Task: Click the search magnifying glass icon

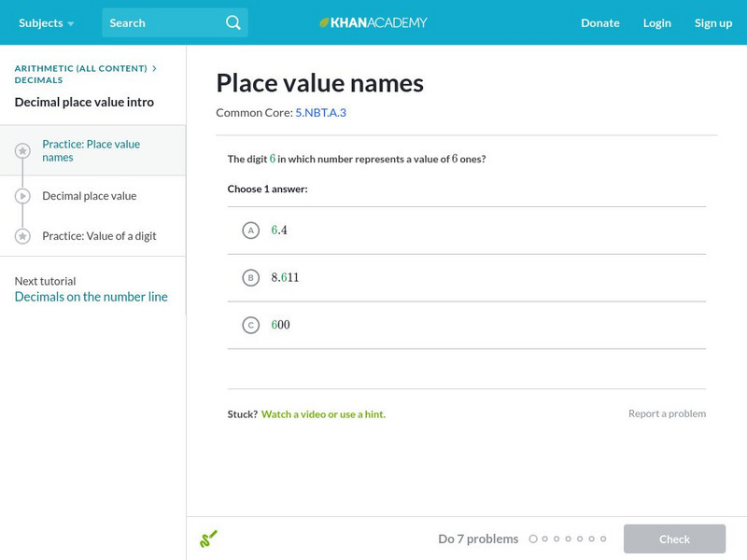Action: pyautogui.click(x=233, y=22)
